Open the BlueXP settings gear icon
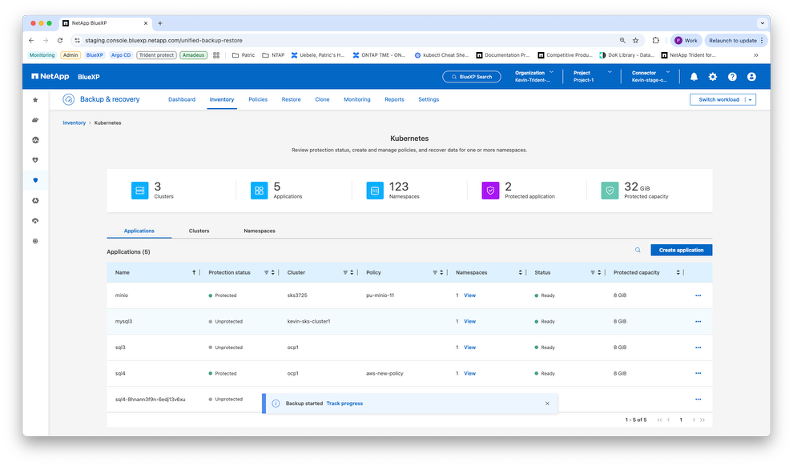Viewport: 793px width, 466px height. (x=713, y=77)
